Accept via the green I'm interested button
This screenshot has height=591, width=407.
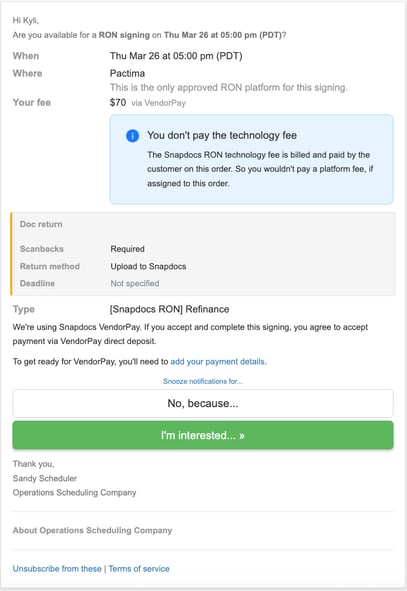pyautogui.click(x=203, y=435)
